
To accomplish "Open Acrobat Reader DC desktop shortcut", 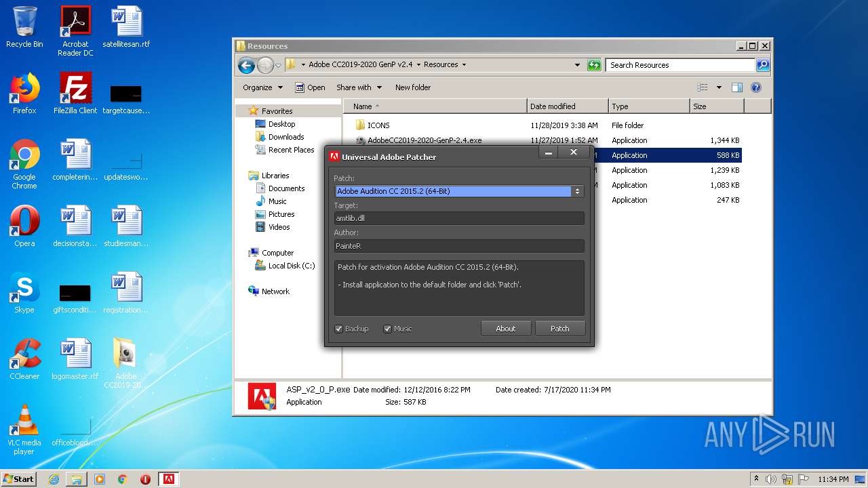I will (75, 31).
